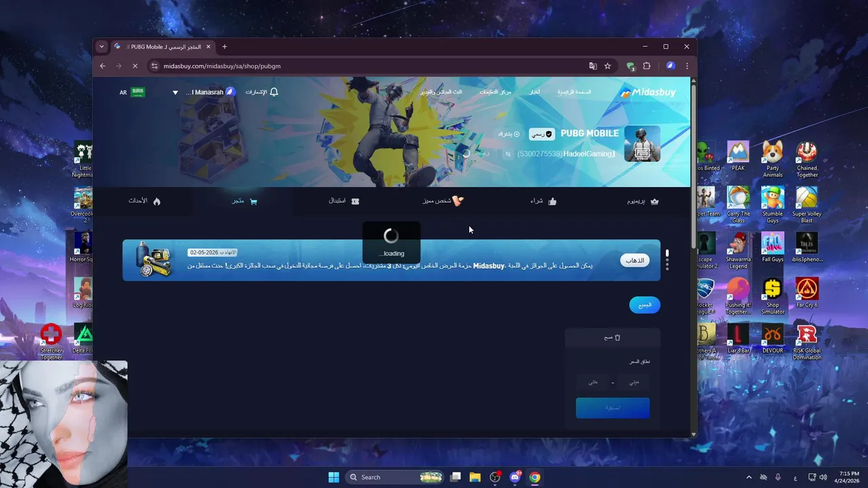Select the Super Volley Blast desktop icon
This screenshot has width=868, height=488.
coord(807,205)
